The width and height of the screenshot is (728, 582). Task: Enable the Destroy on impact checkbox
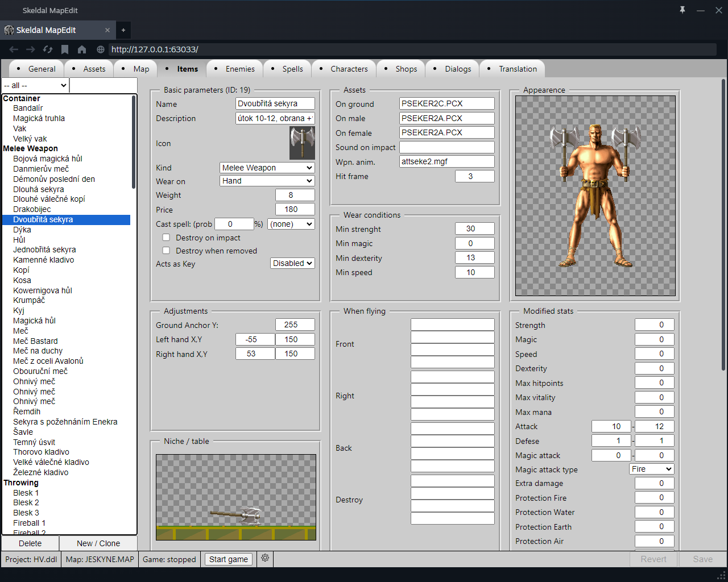[x=166, y=238]
